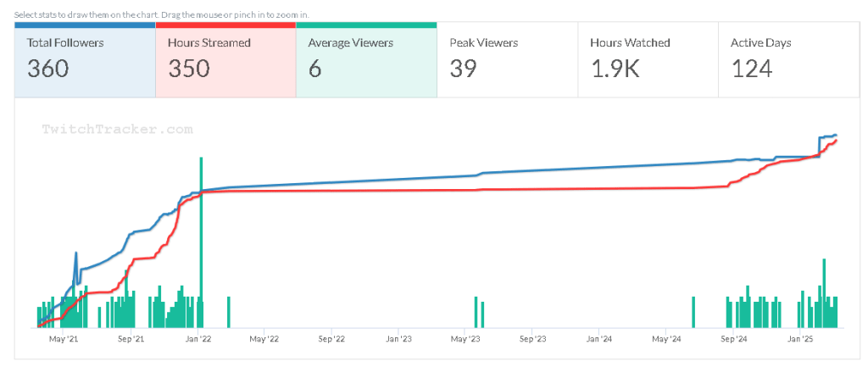Select the May '21 axis label
Viewport: 868px width, 367px height.
pos(64,339)
